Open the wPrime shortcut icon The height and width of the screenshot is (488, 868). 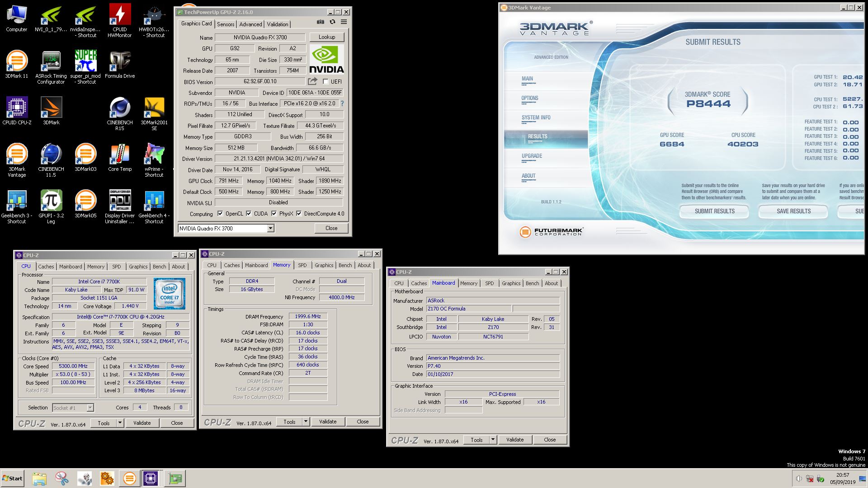[x=154, y=160]
